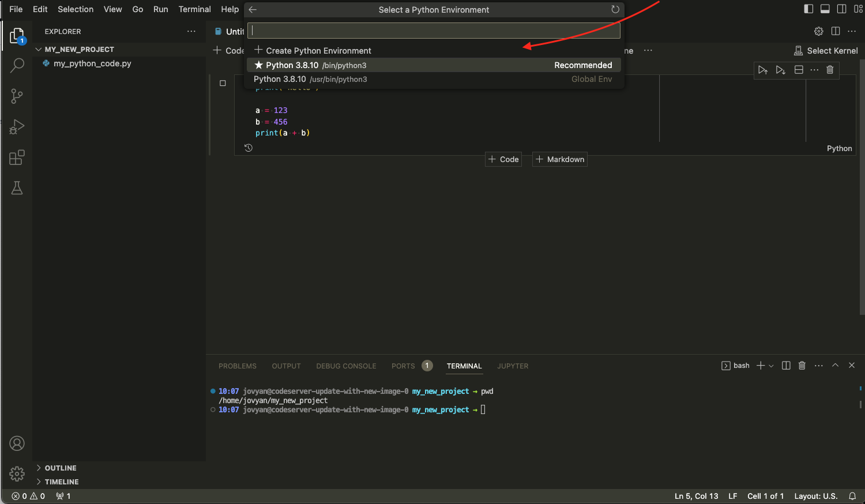
Task: Add Markdown cell below the cell
Action: [x=560, y=159]
